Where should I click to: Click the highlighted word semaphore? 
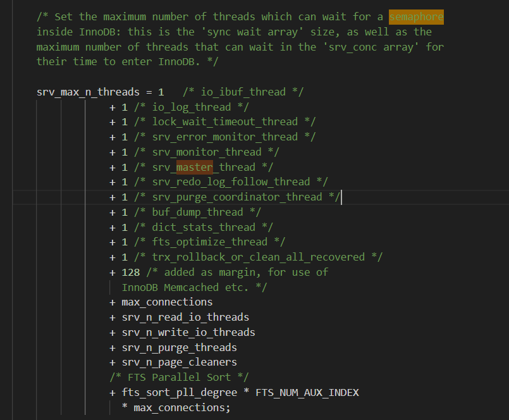pyautogui.click(x=416, y=16)
